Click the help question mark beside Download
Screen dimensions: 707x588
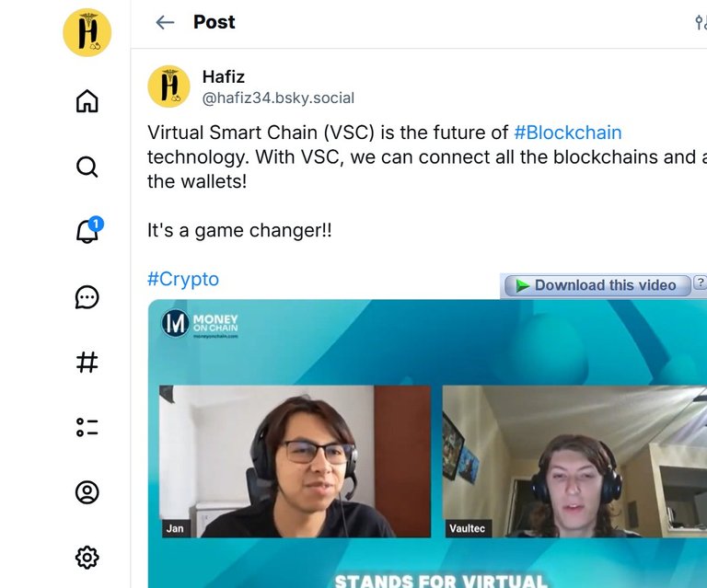click(701, 283)
